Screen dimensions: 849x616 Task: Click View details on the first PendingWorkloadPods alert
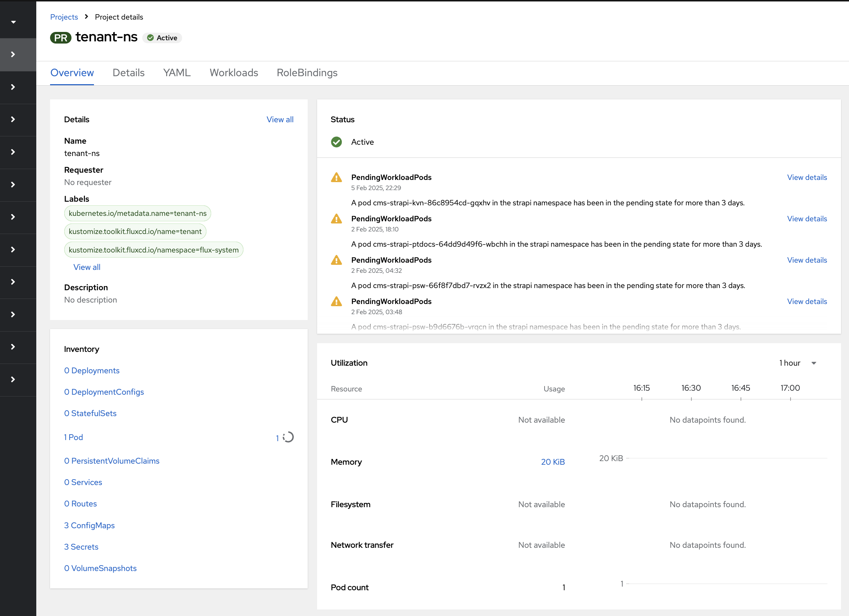click(807, 177)
